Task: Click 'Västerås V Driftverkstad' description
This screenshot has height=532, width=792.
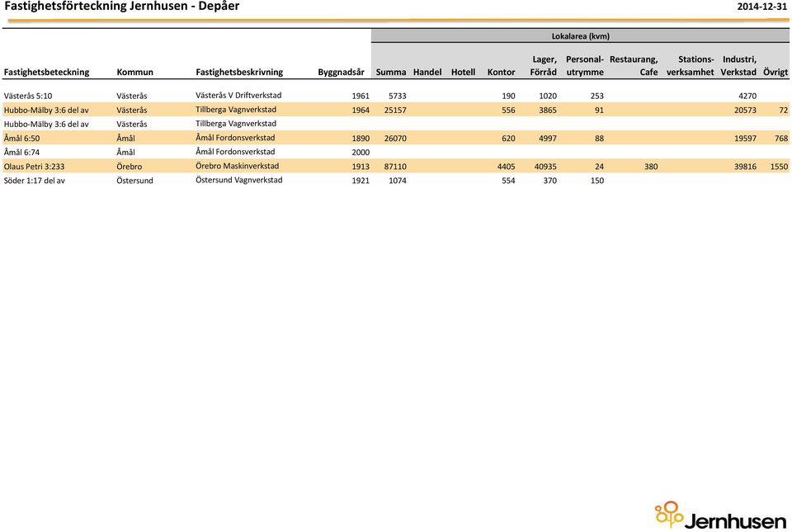Action: pyautogui.click(x=238, y=96)
